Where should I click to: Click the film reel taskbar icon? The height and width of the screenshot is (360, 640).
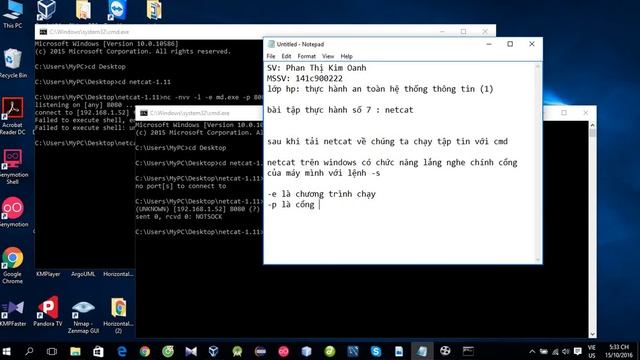pyautogui.click(x=445, y=351)
